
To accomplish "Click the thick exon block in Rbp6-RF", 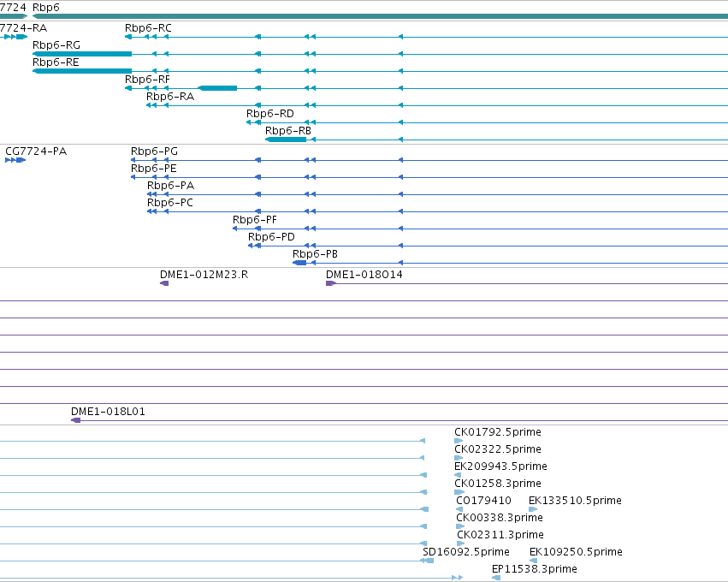I will (217, 88).
